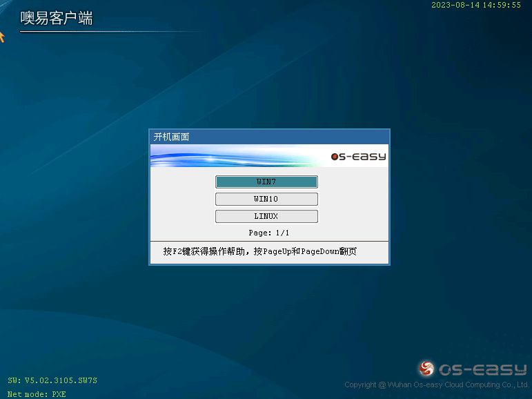Image resolution: width=532 pixels, height=399 pixels.
Task: Click the F2 help hint text
Action: point(206,252)
